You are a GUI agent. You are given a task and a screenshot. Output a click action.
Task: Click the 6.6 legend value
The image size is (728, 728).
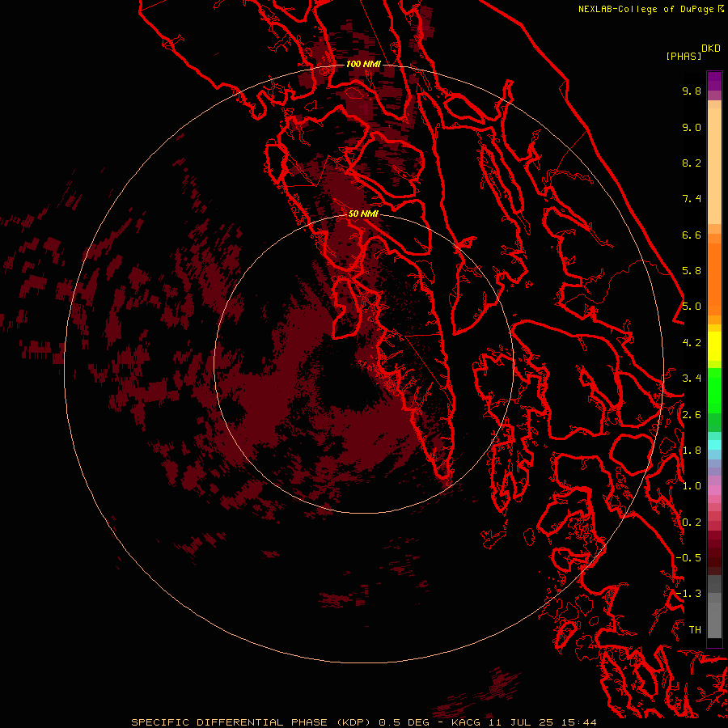click(692, 235)
